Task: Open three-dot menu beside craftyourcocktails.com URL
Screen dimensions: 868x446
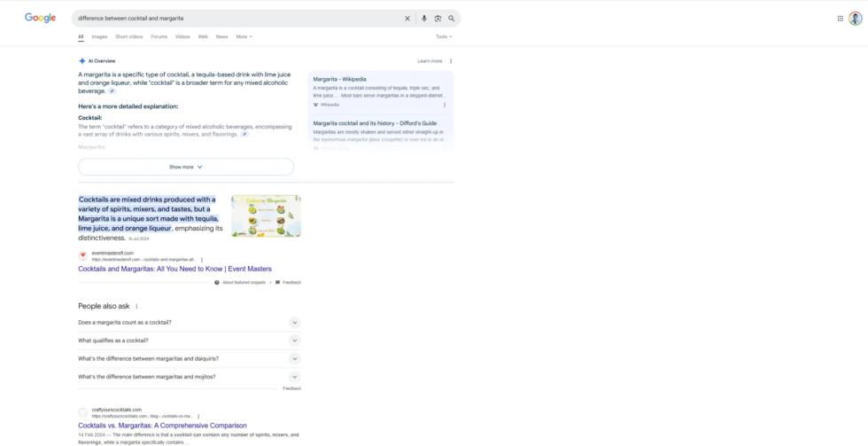Action: click(198, 416)
